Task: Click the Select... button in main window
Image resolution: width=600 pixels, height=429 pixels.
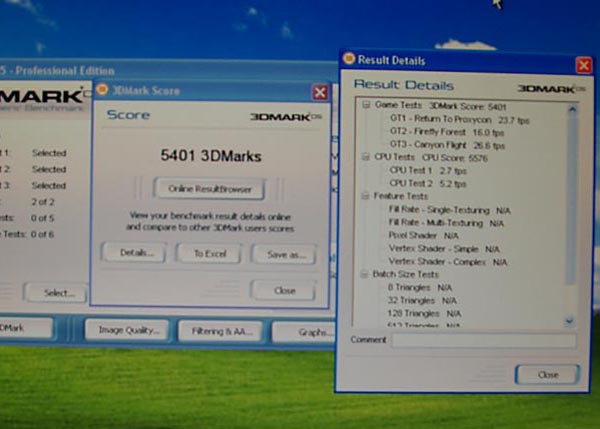Action: click(x=56, y=293)
